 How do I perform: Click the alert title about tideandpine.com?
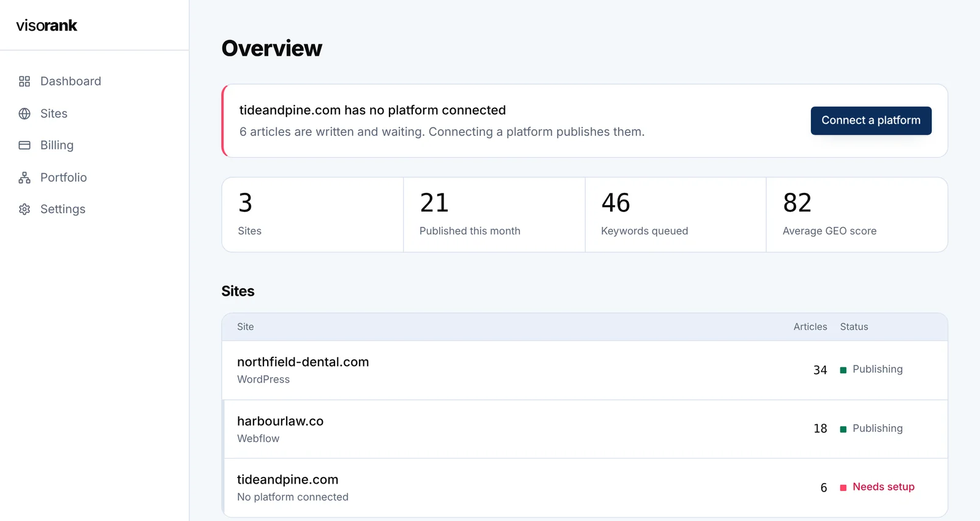(372, 110)
